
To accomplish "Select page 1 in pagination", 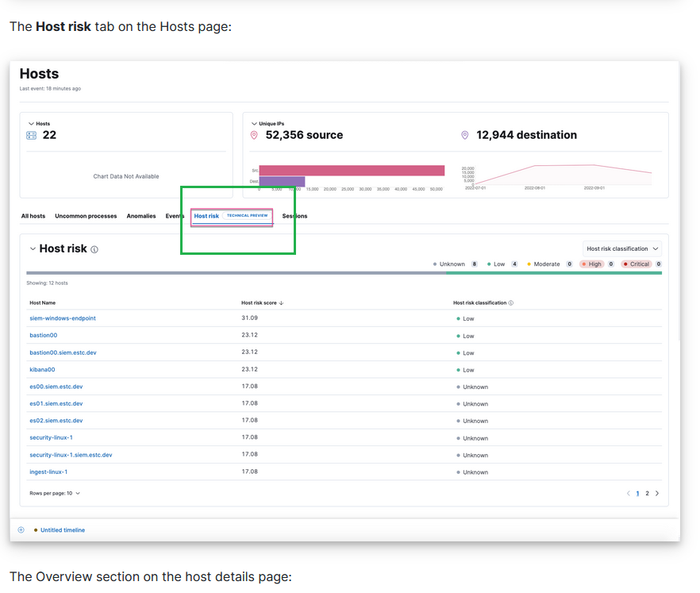I will [x=637, y=494].
